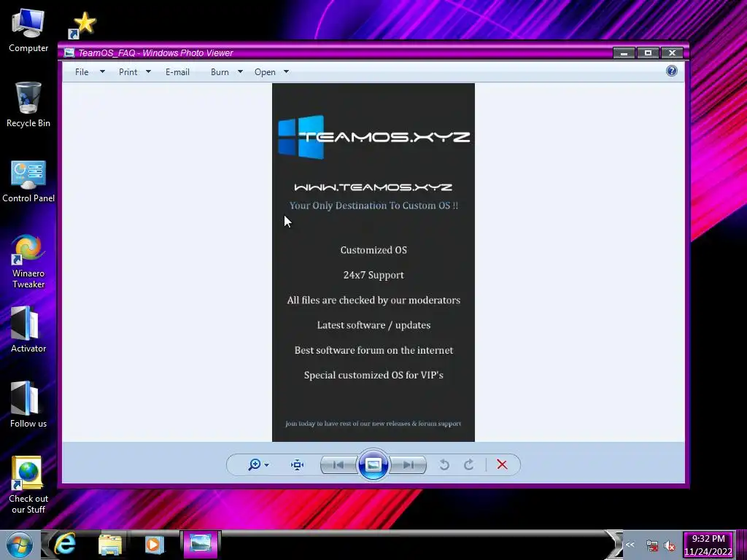747x560 pixels.
Task: Click the text '24x7 Support'
Action: coord(373,275)
